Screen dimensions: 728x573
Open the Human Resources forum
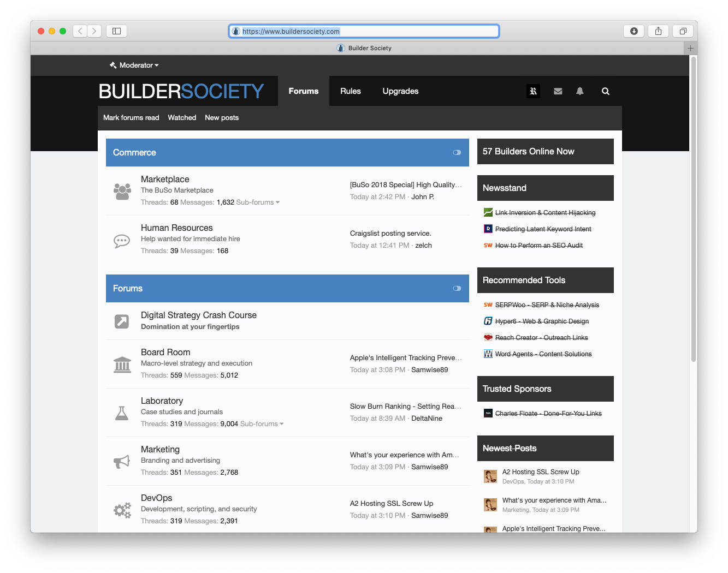177,228
